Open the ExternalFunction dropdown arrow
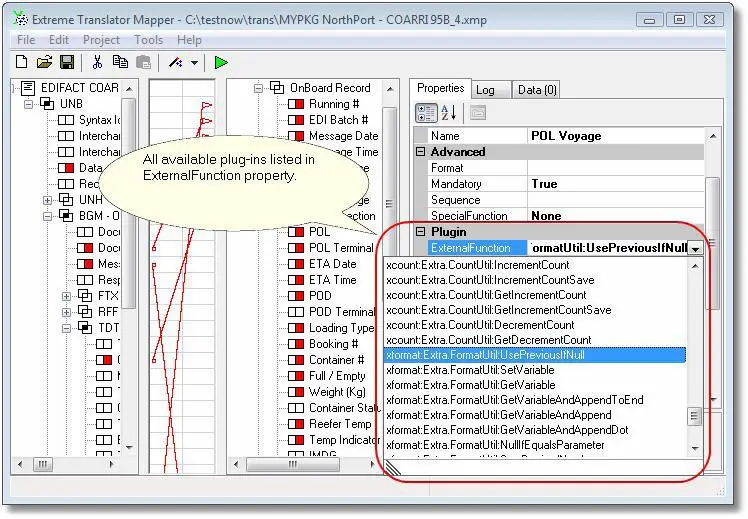Screen dimensions: 748x519 695,248
